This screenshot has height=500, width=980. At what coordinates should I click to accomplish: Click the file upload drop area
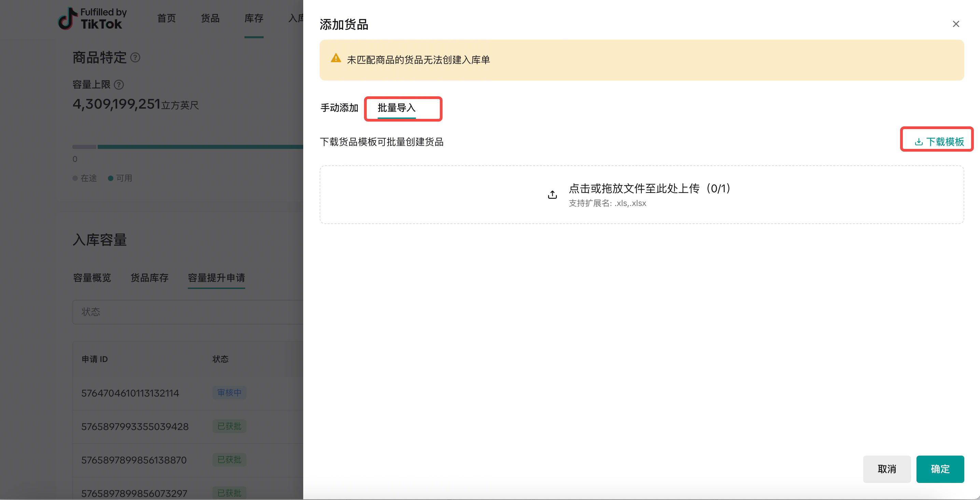641,194
